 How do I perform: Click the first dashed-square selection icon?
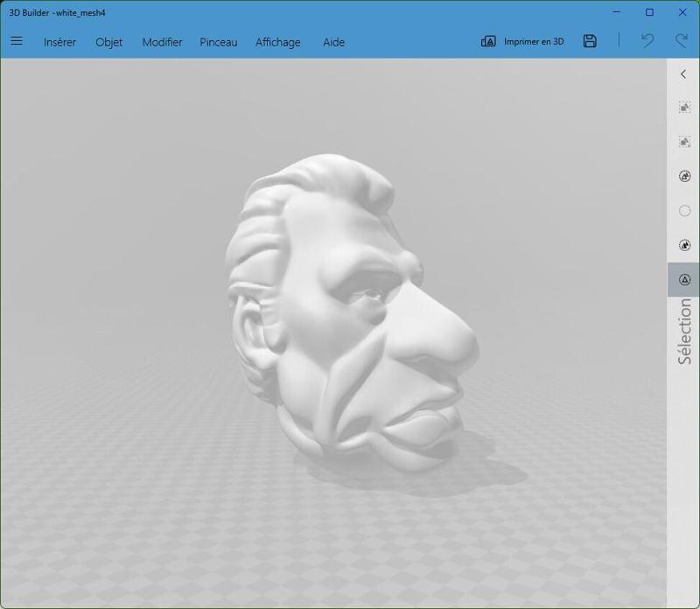pos(684,107)
